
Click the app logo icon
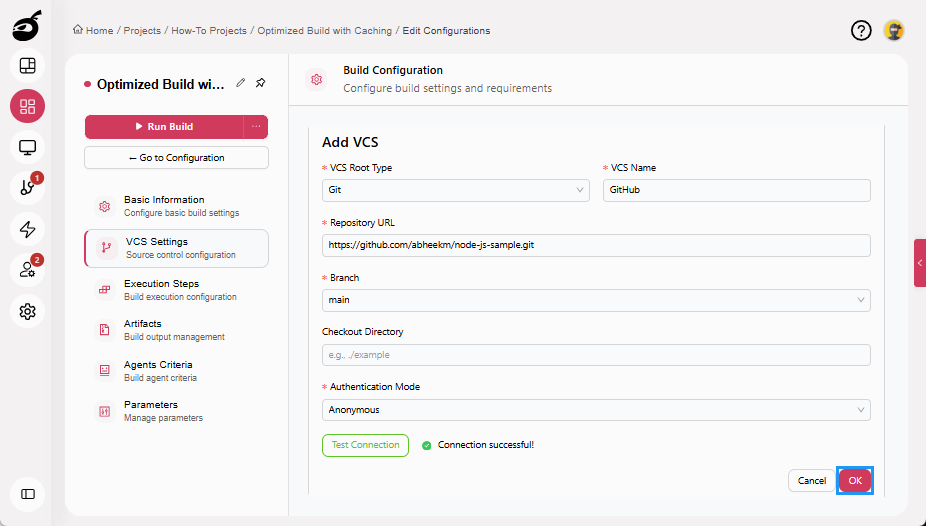coord(27,27)
